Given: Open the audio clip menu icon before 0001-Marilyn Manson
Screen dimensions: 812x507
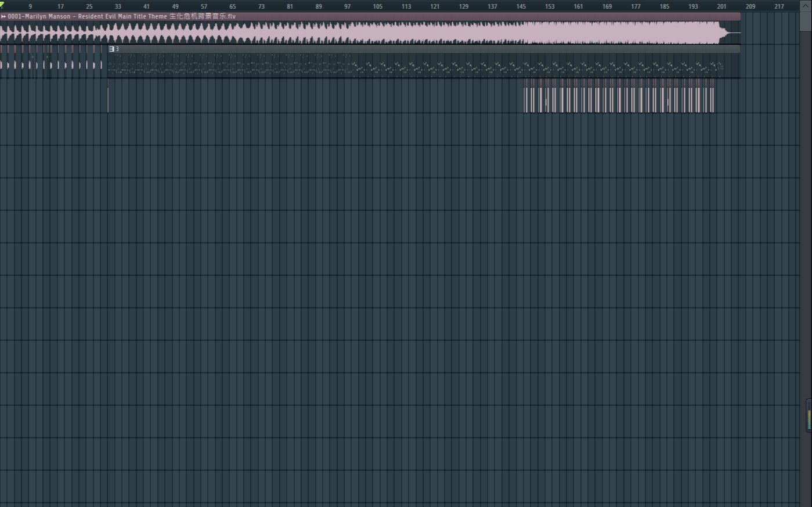Looking at the screenshot, I should pos(3,17).
